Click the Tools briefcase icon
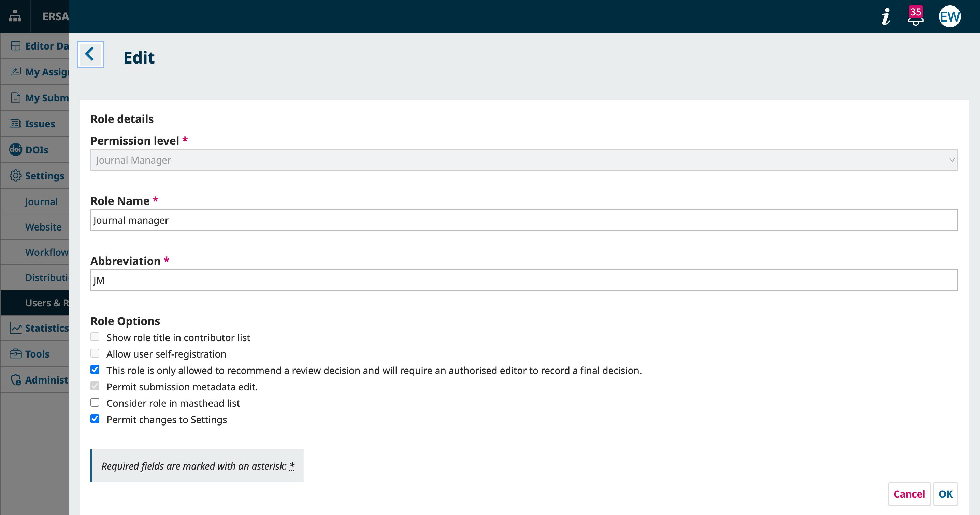Screen dimensions: 980x515 [x=16, y=353]
